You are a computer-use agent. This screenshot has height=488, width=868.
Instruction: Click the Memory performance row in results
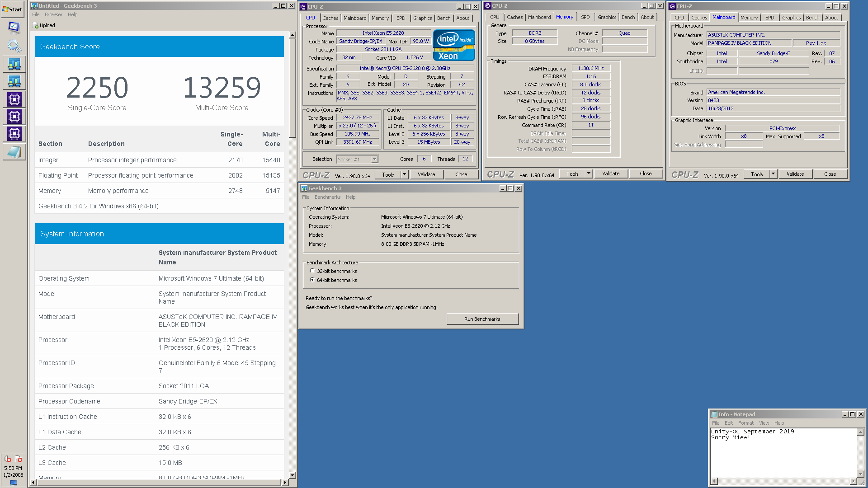coord(159,191)
